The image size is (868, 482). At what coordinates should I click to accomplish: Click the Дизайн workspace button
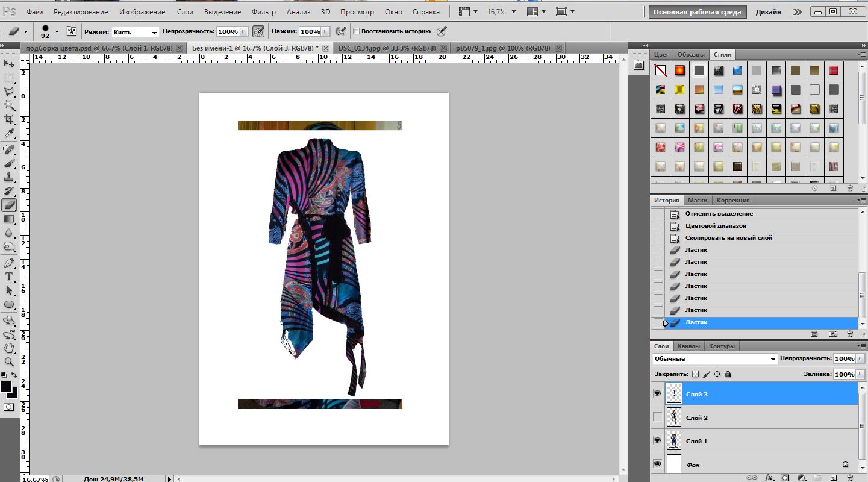coord(769,12)
